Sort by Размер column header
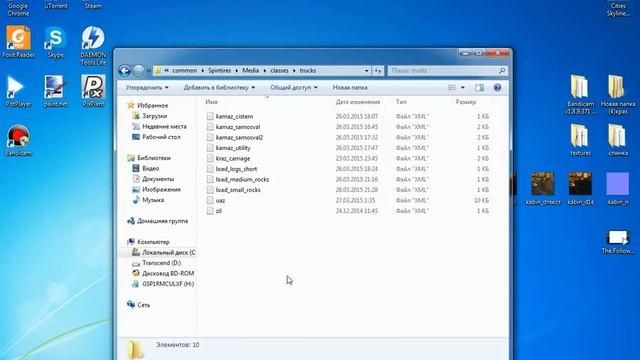Screen dimensions: 640x360 [x=466, y=102]
